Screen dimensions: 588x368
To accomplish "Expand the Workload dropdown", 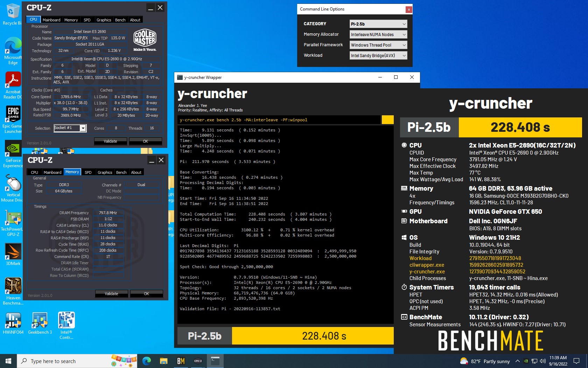I will click(x=378, y=56).
